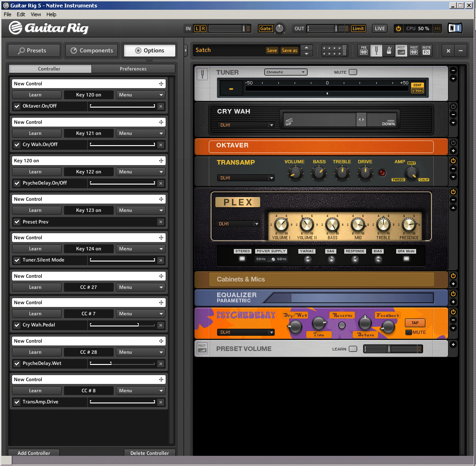Power off the TransAmp module

coord(453,161)
